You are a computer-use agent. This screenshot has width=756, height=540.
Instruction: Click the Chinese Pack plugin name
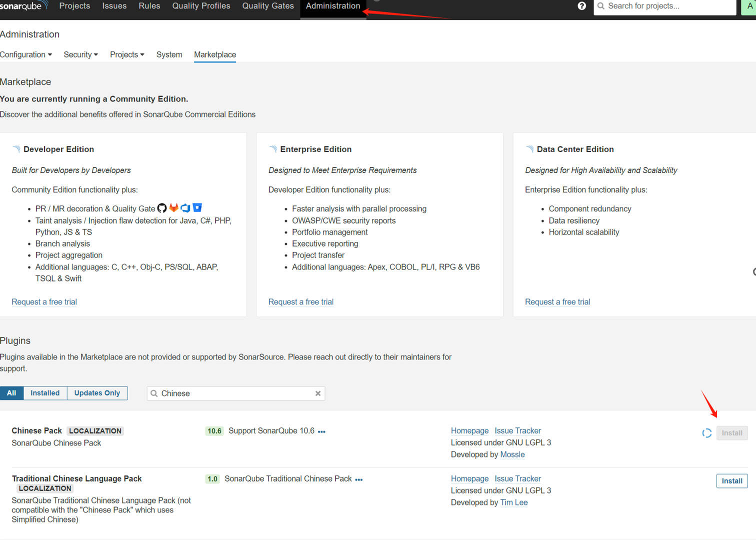[x=37, y=431]
